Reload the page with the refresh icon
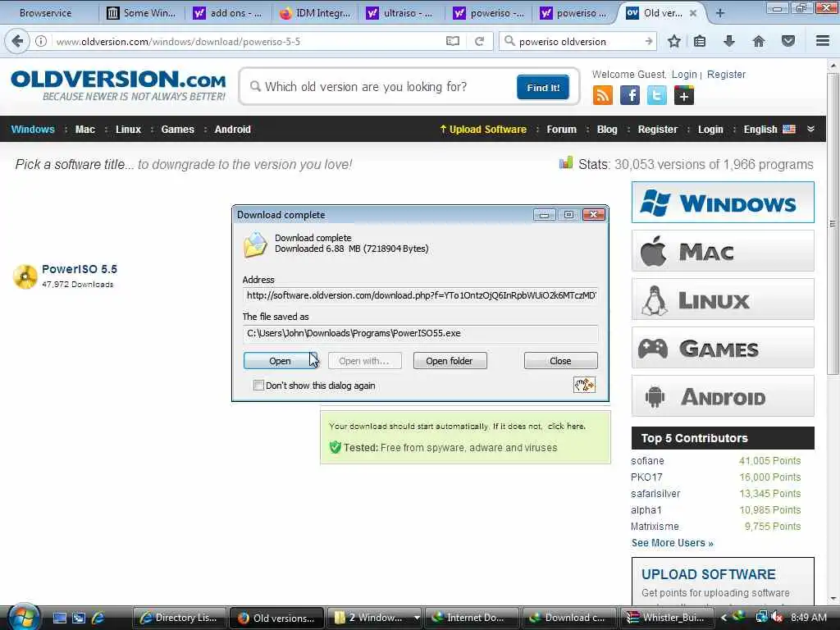840x630 pixels. point(479,41)
